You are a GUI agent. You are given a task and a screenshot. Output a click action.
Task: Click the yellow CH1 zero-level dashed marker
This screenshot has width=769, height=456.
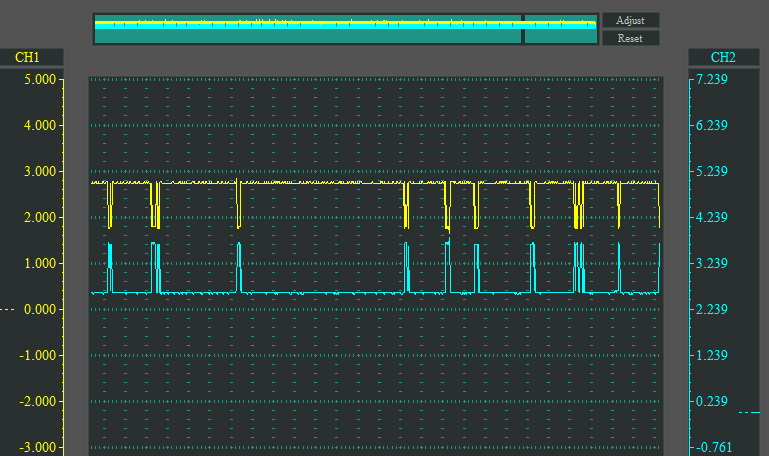(x=7, y=310)
